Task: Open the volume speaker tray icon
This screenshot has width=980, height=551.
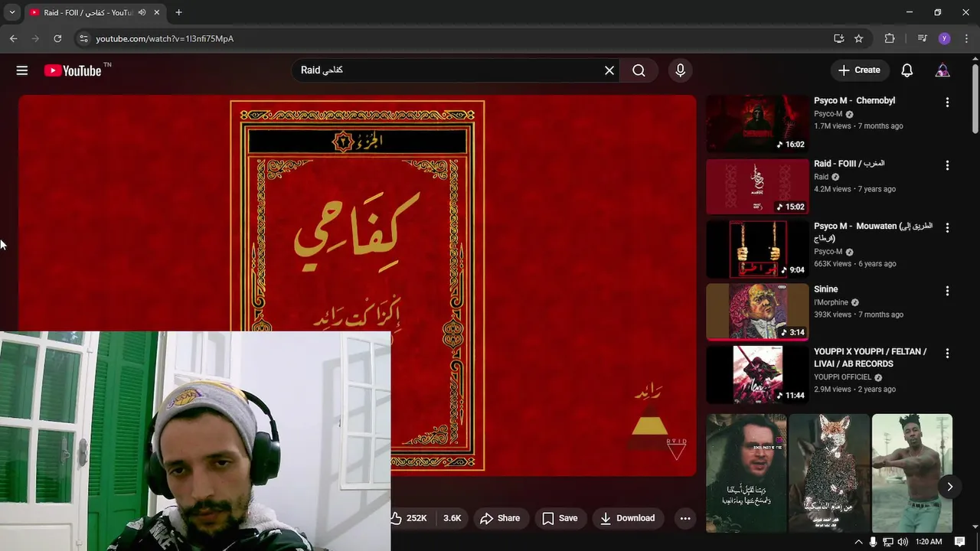Action: [903, 542]
